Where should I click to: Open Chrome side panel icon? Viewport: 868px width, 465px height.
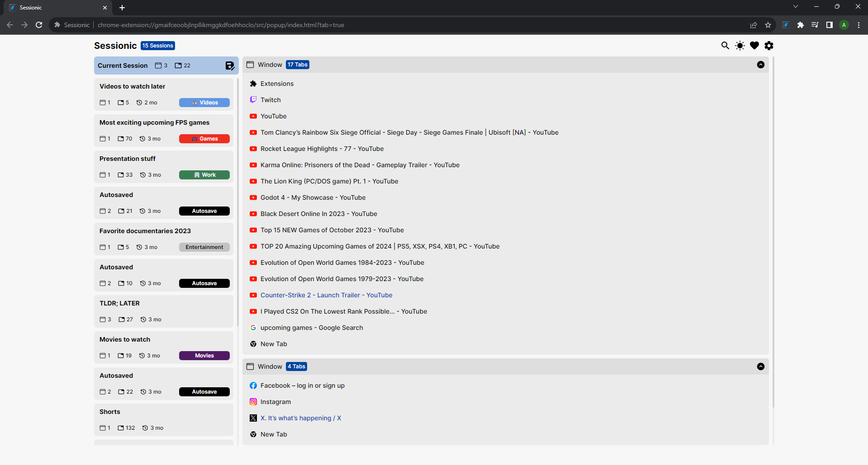point(830,25)
